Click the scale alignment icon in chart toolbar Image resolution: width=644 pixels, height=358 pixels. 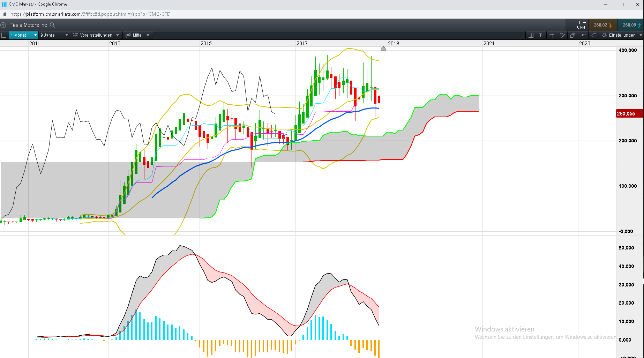pyautogui.click(x=531, y=35)
